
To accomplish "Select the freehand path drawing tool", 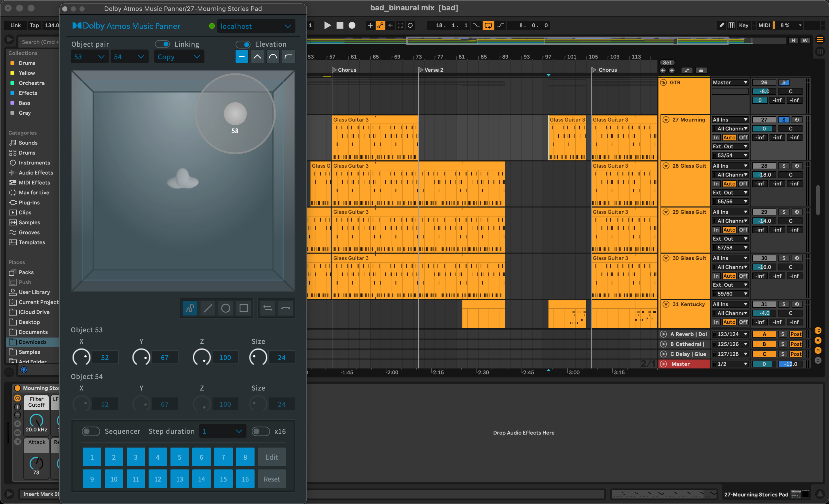I will 190,308.
